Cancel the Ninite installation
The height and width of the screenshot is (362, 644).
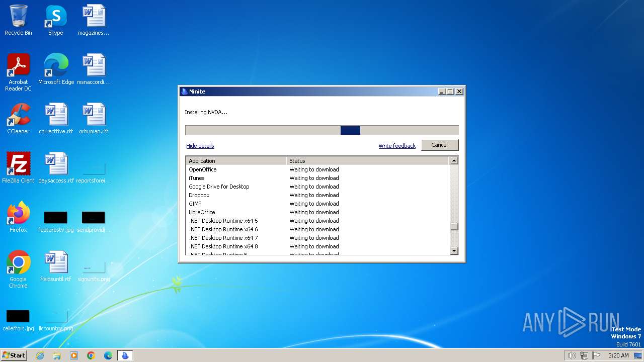439,145
